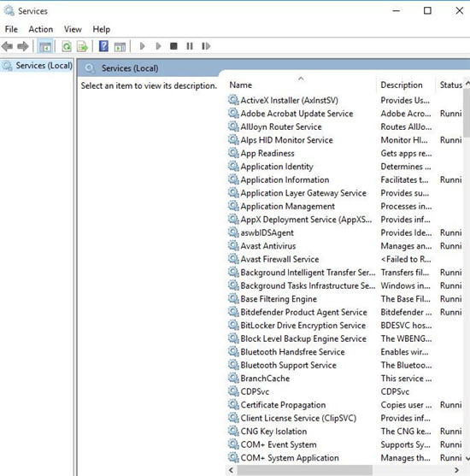Sort by the Name column header
The height and width of the screenshot is (476, 470).
[301, 85]
